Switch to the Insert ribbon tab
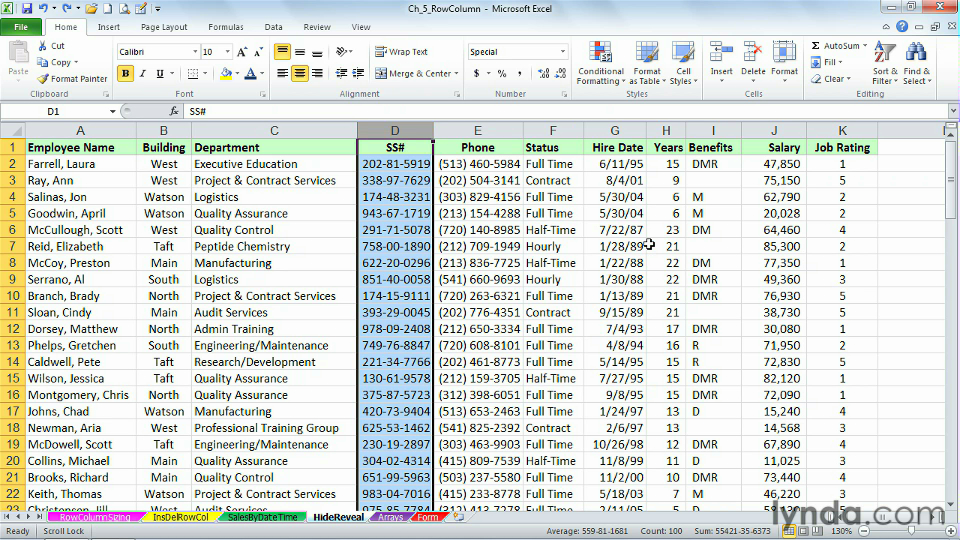960x540 pixels. pos(108,27)
